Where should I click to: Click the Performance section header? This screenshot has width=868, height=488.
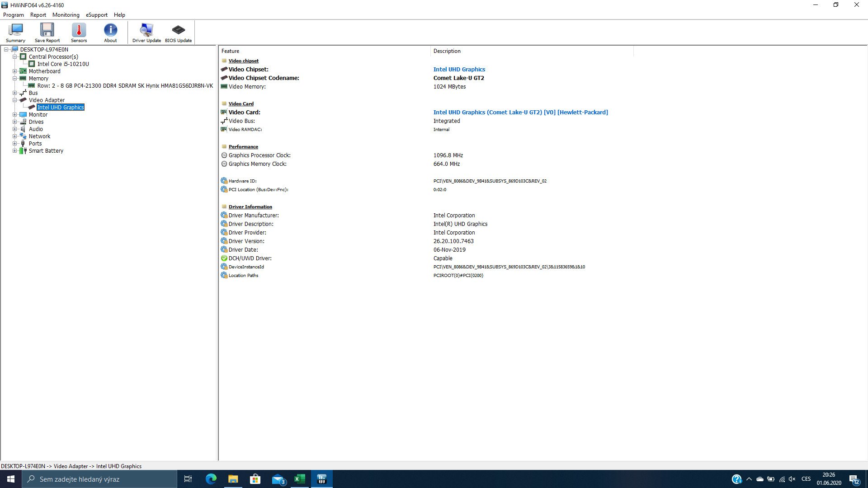(243, 147)
